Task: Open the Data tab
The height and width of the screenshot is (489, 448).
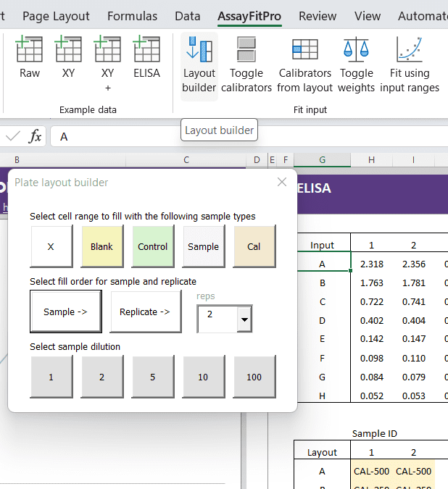Action: [x=187, y=16]
